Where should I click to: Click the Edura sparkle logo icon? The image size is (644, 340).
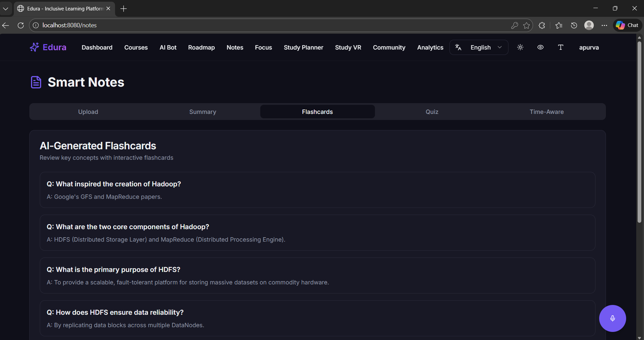(34, 48)
